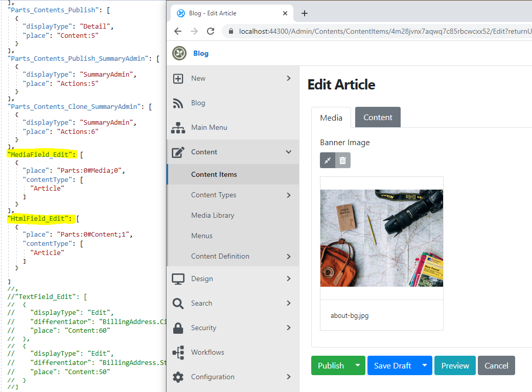The image size is (532, 392).
Task: Click the padlock site info icon
Action: (230, 31)
